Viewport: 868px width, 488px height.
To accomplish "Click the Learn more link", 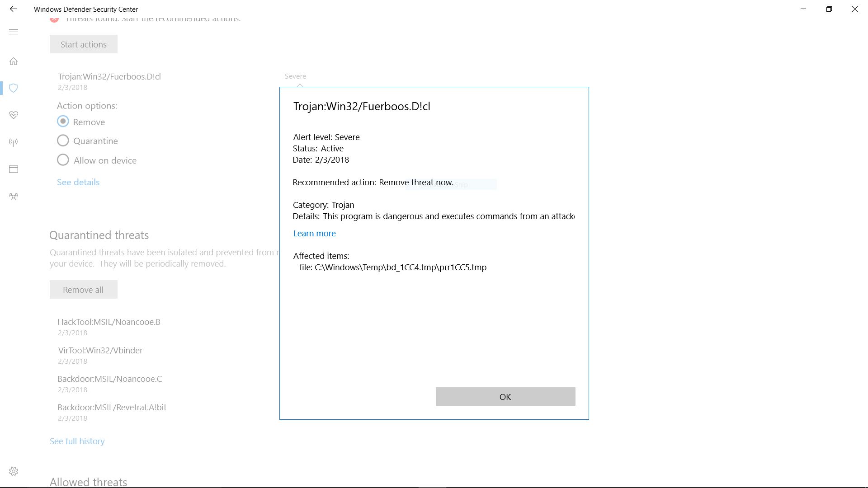I will [314, 234].
